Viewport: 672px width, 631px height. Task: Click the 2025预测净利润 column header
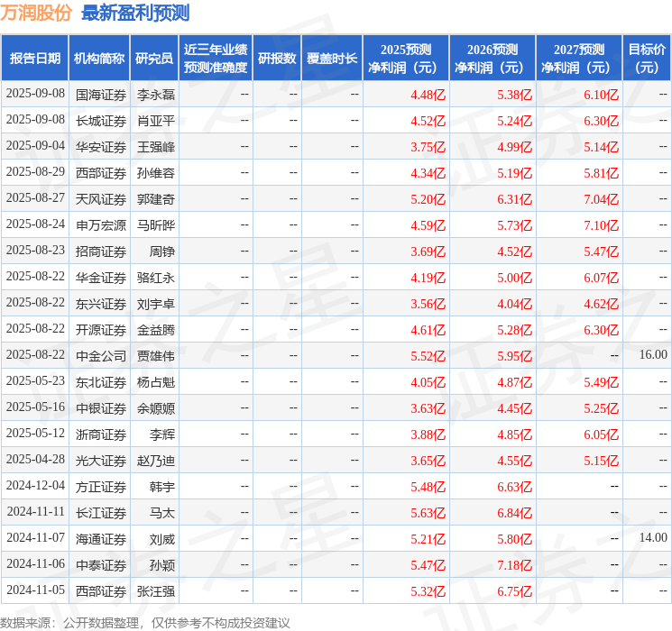[406, 59]
